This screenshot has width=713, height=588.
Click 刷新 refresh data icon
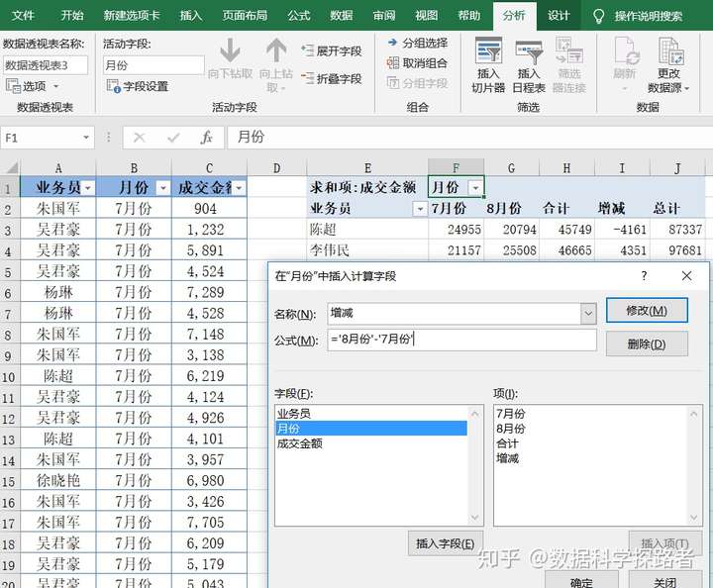pyautogui.click(x=624, y=63)
